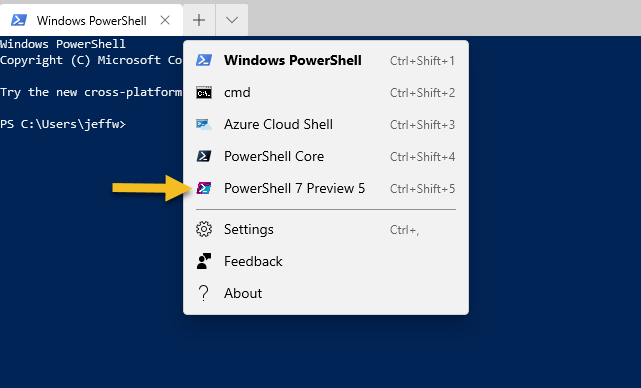
Task: Click the 'Try the new cross-platform' line
Action: click(91, 92)
